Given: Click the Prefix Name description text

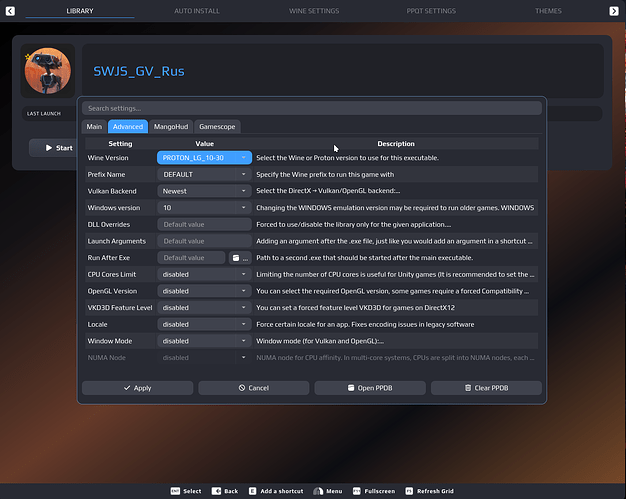Looking at the screenshot, I should point(325,174).
